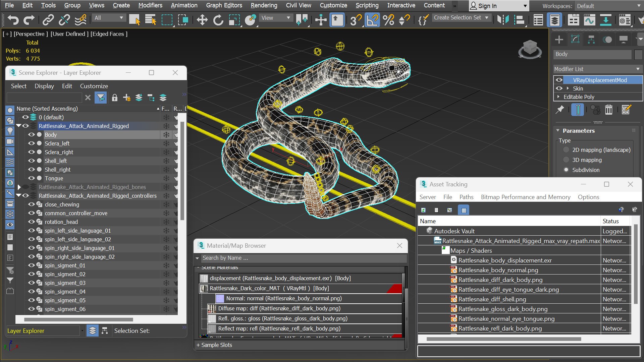Viewport: 644px width, 362px height.
Task: Toggle Skin modifier eye icon
Action: click(x=559, y=88)
